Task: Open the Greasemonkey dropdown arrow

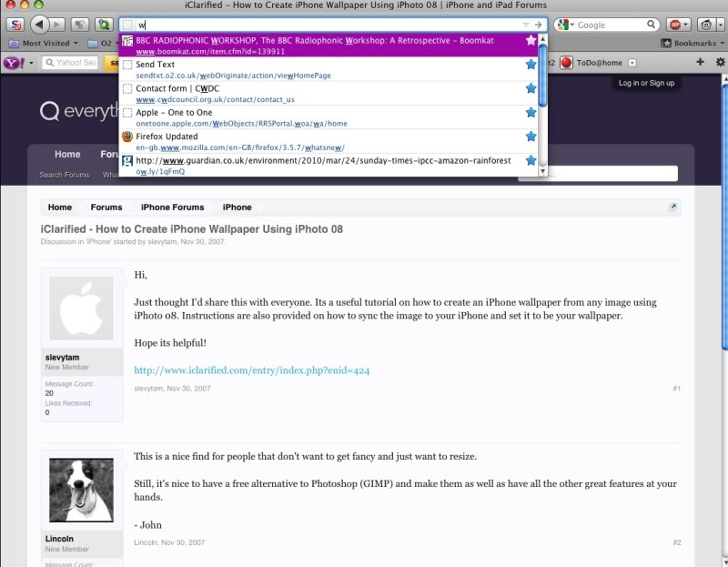Action: tap(720, 25)
